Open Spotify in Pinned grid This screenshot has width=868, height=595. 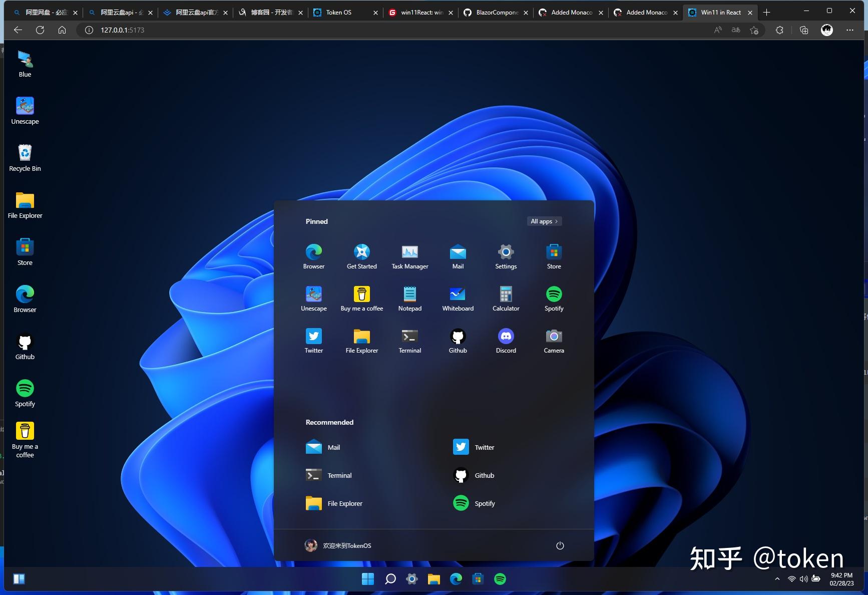pyautogui.click(x=554, y=299)
